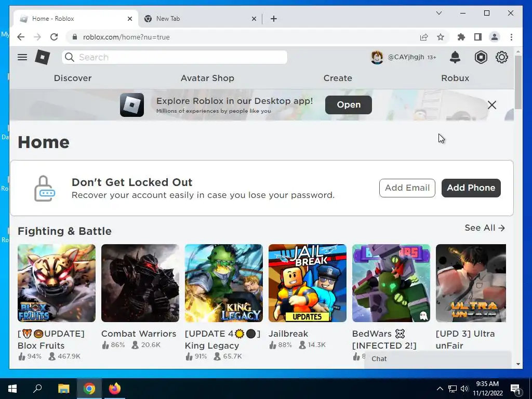532x399 pixels.
Task: Open the Chat panel
Action: click(437, 359)
